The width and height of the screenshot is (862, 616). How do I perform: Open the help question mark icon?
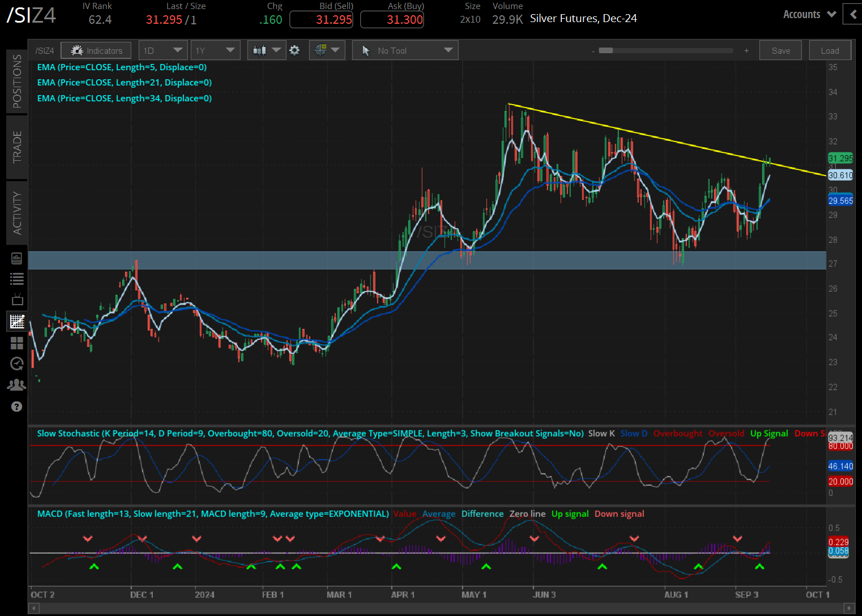[17, 407]
